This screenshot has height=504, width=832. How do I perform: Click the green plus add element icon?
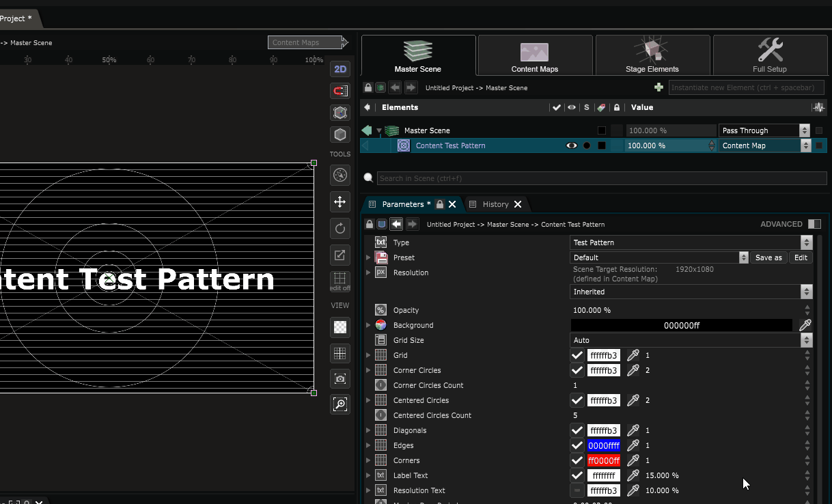coord(658,87)
